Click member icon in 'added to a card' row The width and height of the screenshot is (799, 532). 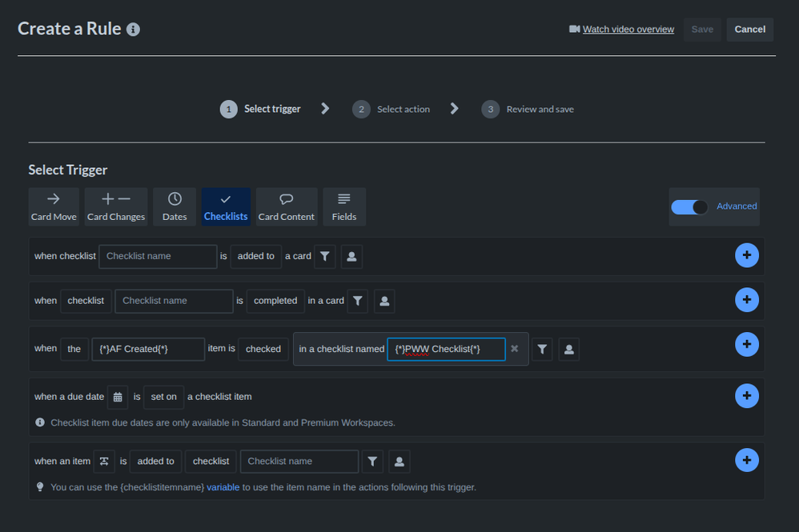click(x=351, y=256)
